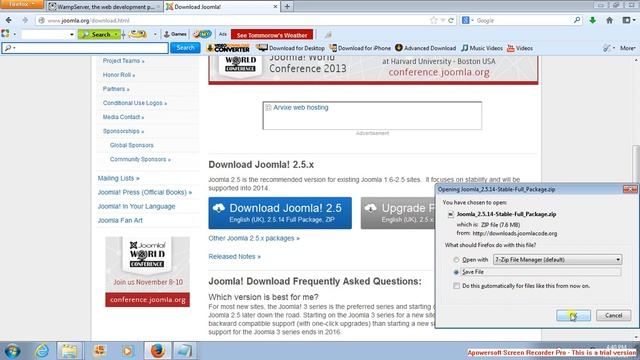Open the Video Converter toolbar icon

[228, 48]
